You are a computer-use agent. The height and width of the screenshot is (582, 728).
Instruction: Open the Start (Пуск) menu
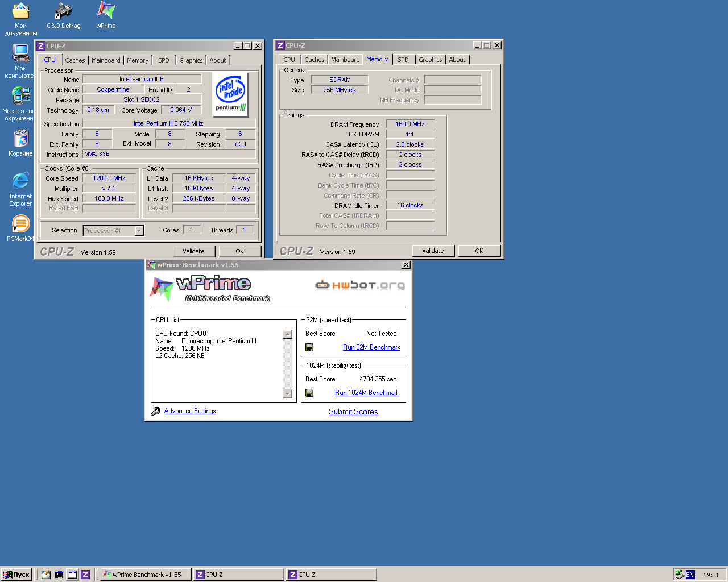coord(16,575)
